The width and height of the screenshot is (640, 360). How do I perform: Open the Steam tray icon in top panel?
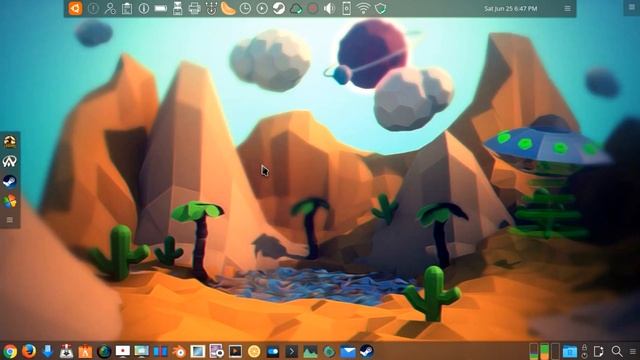279,8
